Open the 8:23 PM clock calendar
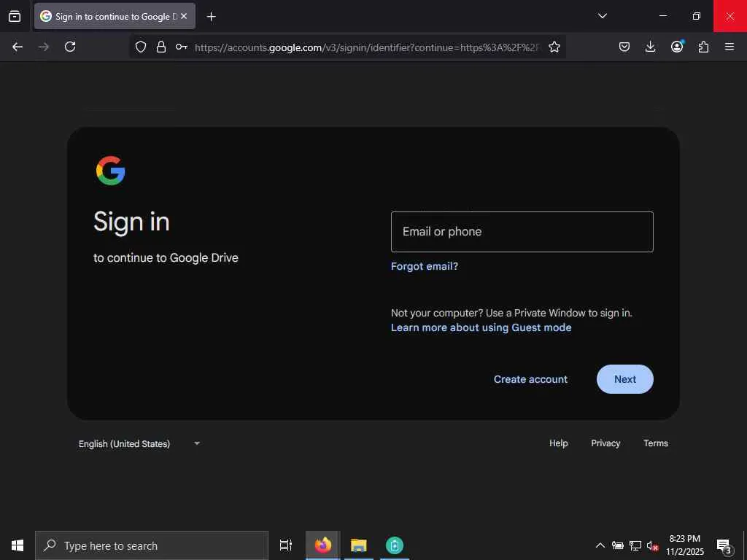747x560 pixels. pos(684,545)
